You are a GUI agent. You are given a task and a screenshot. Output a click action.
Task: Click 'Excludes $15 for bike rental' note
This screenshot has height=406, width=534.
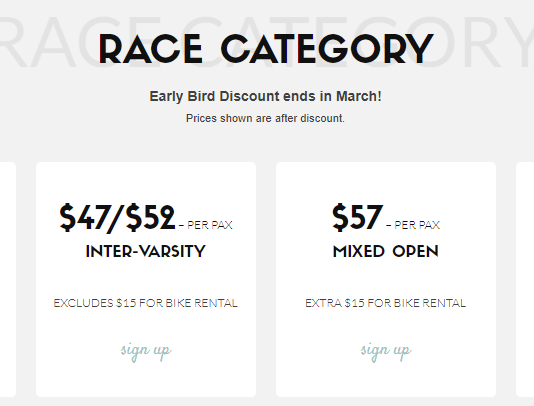[x=145, y=303]
